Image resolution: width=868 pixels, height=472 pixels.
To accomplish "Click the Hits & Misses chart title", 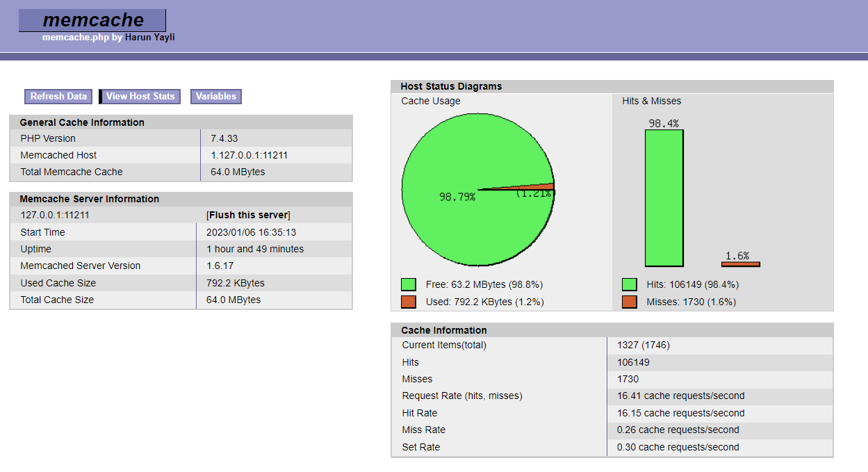I will [x=652, y=101].
